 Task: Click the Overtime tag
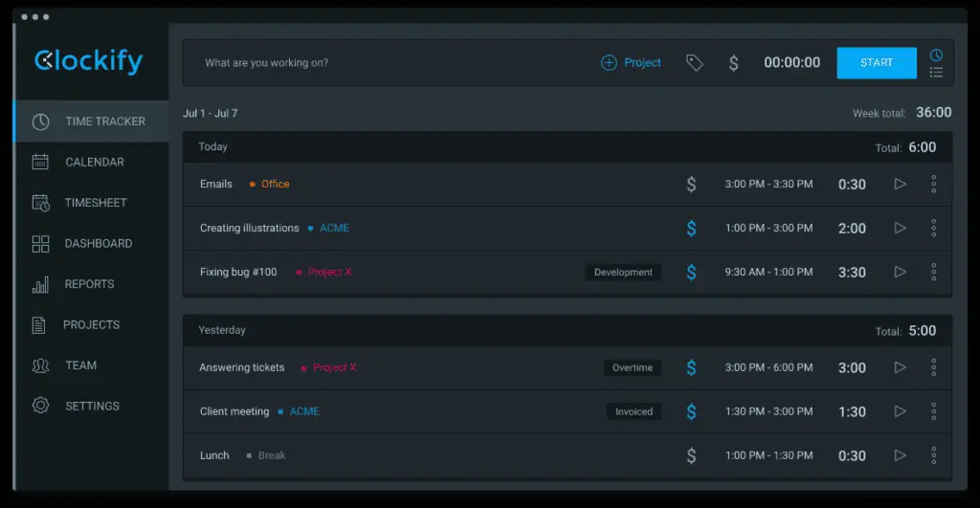[x=633, y=367]
